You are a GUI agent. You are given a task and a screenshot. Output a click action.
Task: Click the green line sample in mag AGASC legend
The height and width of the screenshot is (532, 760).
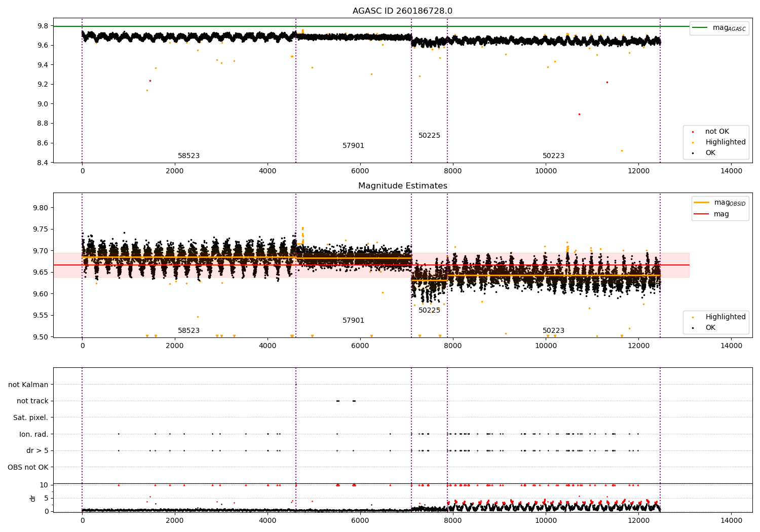[700, 28]
